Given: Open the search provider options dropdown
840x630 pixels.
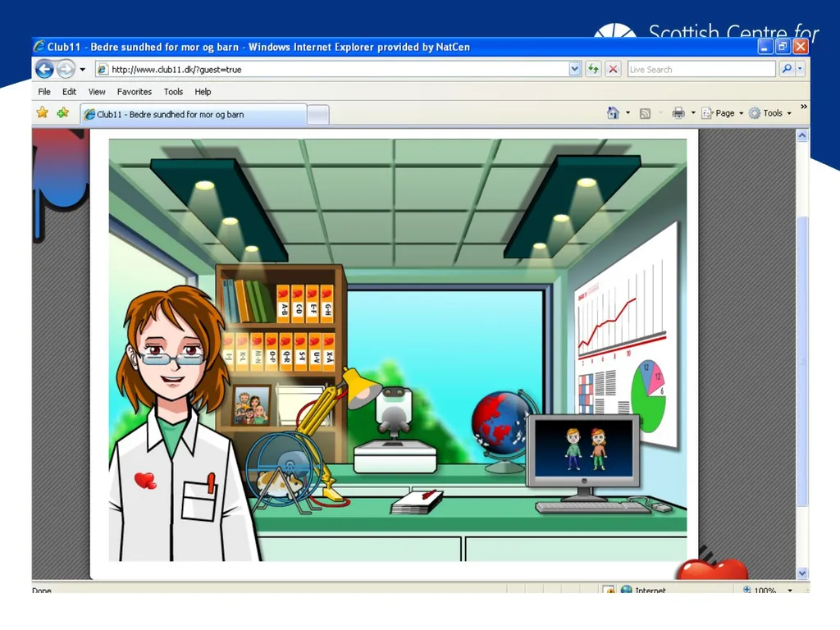Looking at the screenshot, I should click(800, 69).
